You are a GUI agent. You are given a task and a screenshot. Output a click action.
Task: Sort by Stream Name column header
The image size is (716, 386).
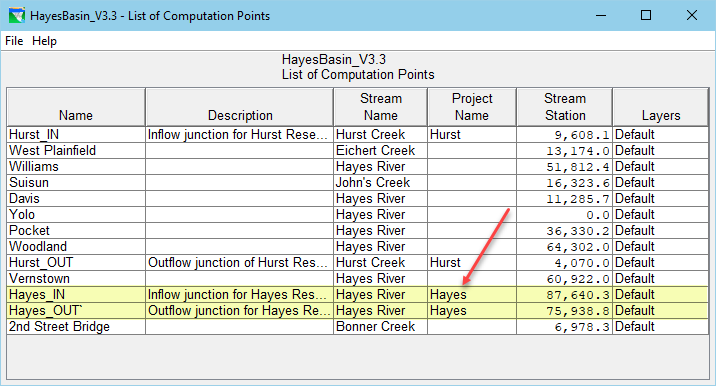[x=380, y=107]
